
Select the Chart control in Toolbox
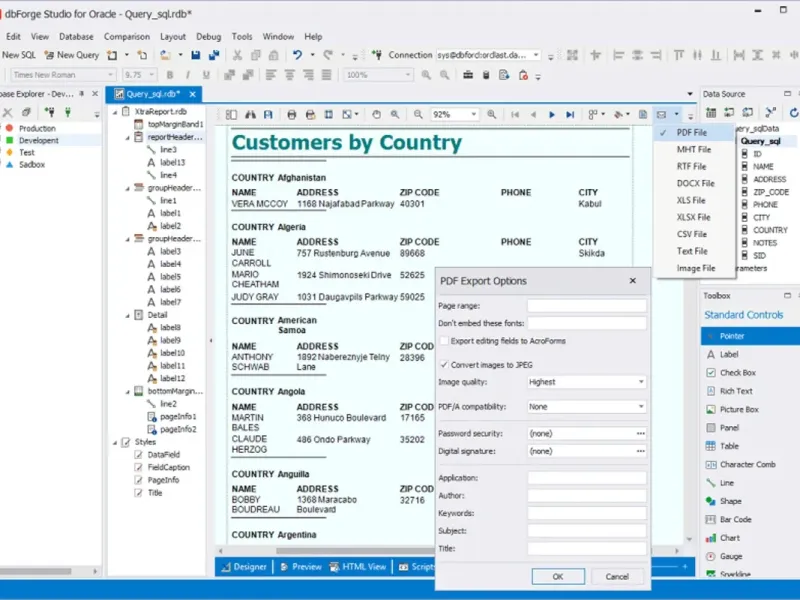point(729,538)
